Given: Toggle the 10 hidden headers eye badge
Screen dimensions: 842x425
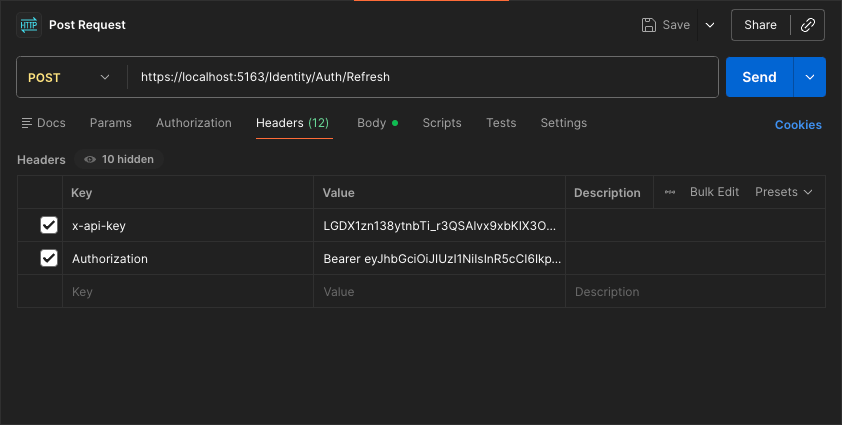Looking at the screenshot, I should tap(119, 159).
